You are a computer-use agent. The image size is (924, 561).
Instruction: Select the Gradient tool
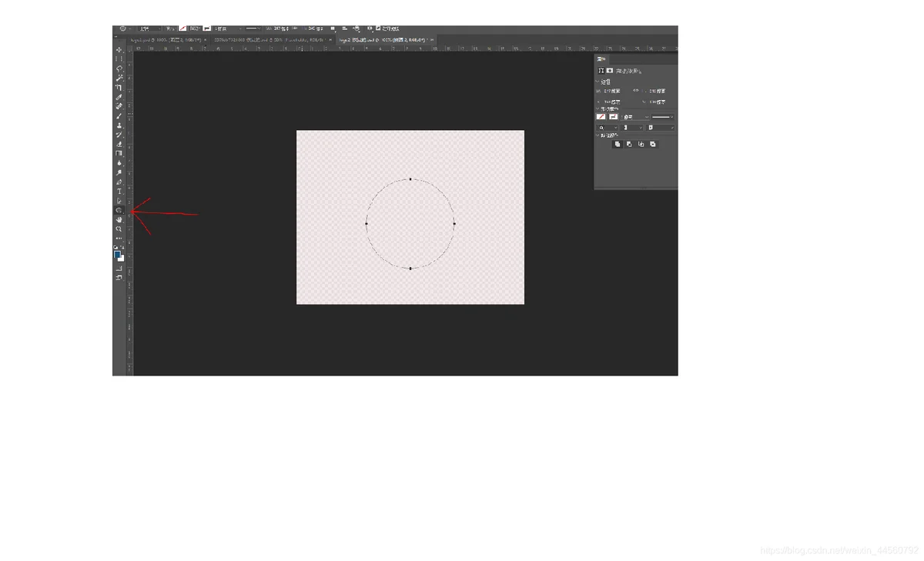[x=119, y=152]
